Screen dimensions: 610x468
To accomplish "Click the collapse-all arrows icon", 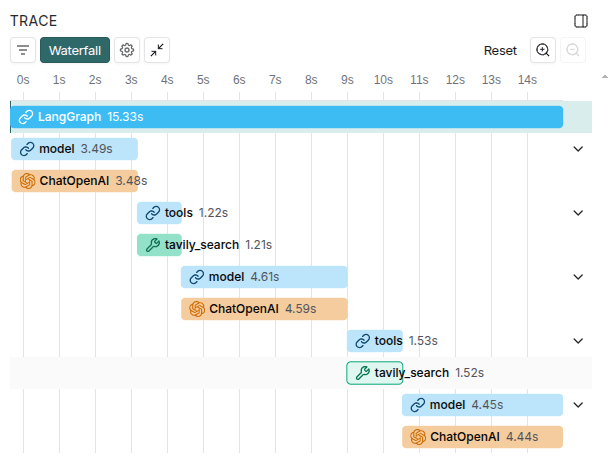I will [157, 50].
